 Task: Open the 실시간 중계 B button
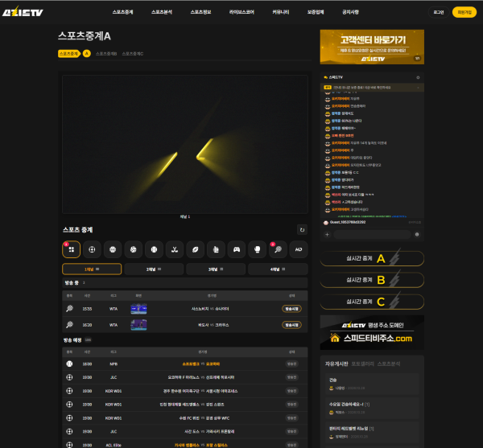click(372, 280)
